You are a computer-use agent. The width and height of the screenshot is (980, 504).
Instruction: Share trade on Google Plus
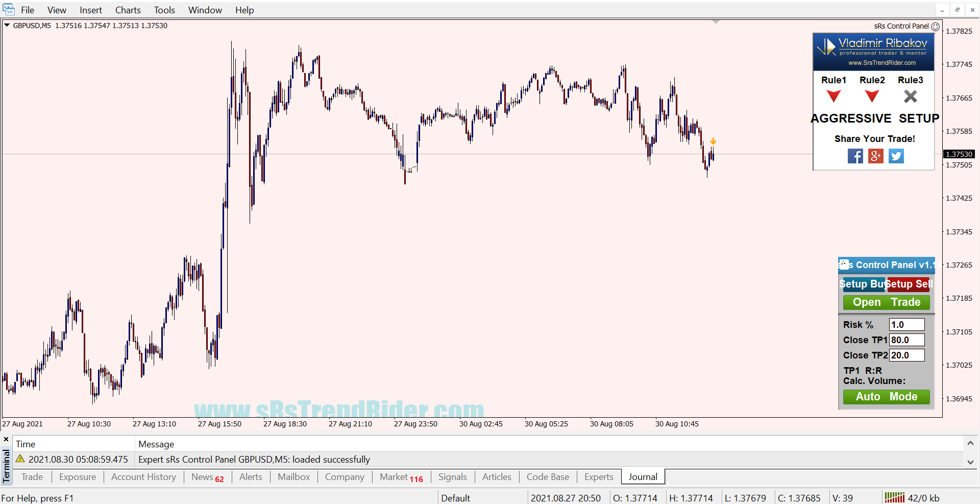coord(876,156)
